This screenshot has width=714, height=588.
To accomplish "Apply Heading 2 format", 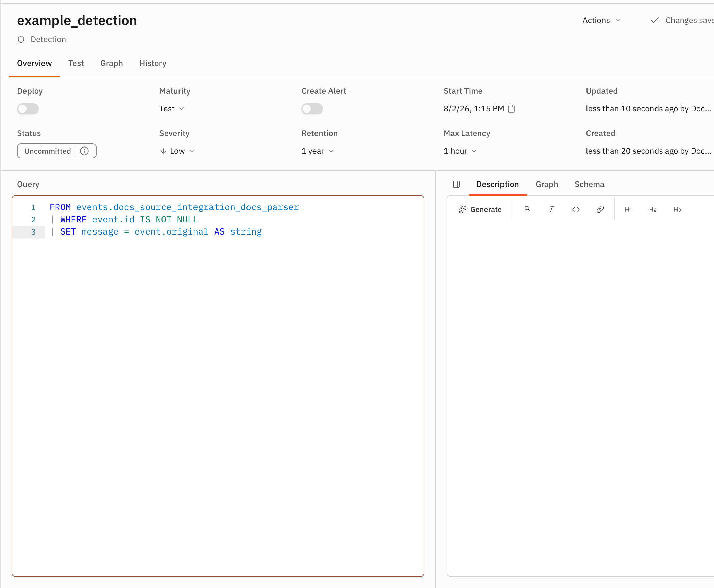I will 653,209.
